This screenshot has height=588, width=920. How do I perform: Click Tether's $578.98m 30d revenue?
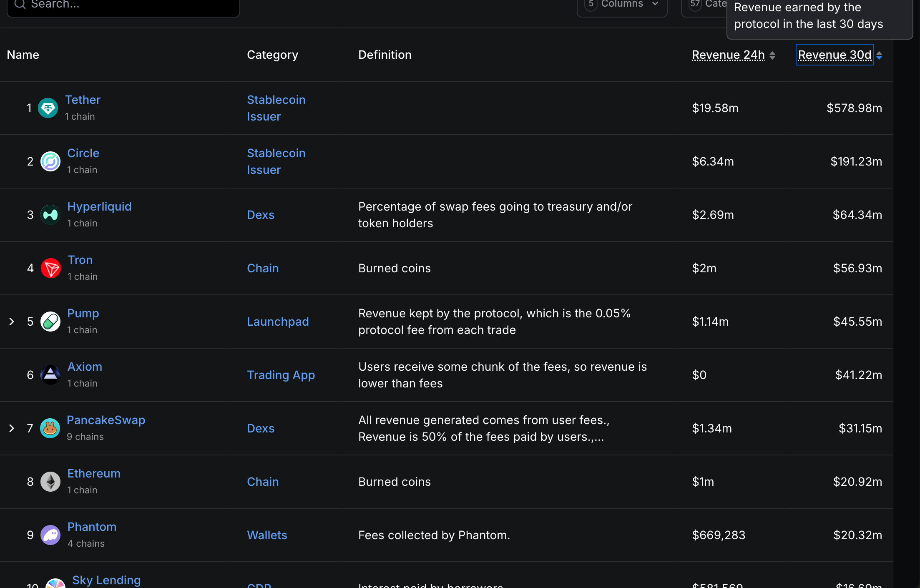pos(855,108)
